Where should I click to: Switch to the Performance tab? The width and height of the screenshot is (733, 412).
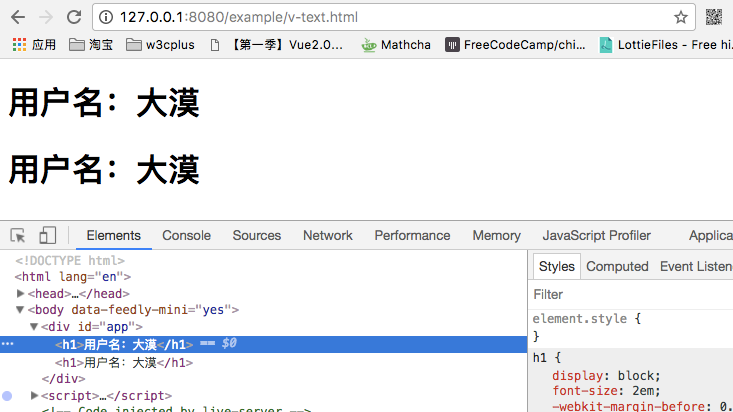412,235
